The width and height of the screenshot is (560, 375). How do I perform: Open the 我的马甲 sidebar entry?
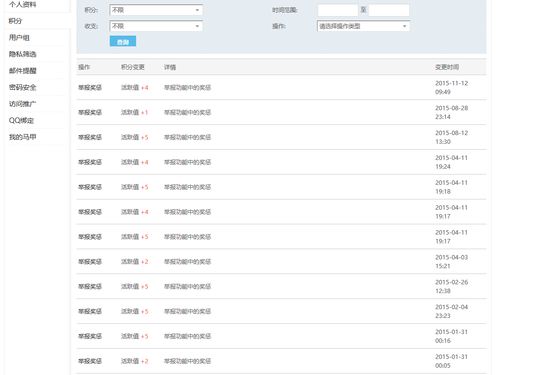22,137
